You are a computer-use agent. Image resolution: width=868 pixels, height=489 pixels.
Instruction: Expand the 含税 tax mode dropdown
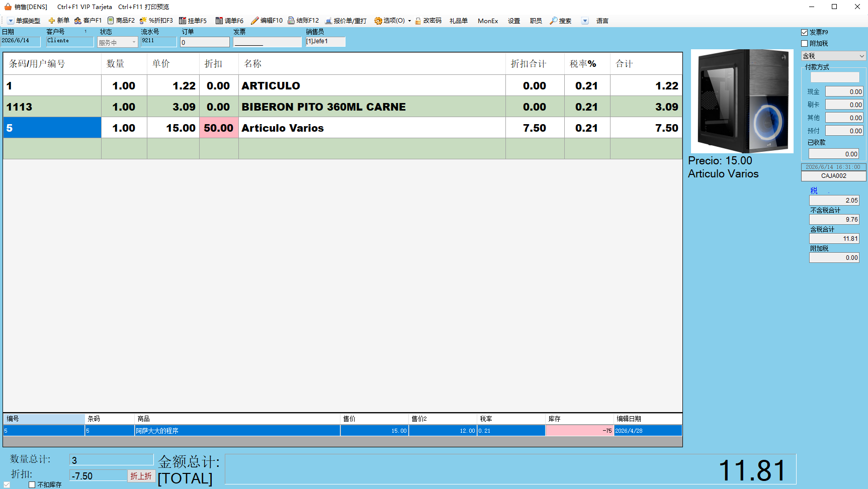[x=861, y=56]
